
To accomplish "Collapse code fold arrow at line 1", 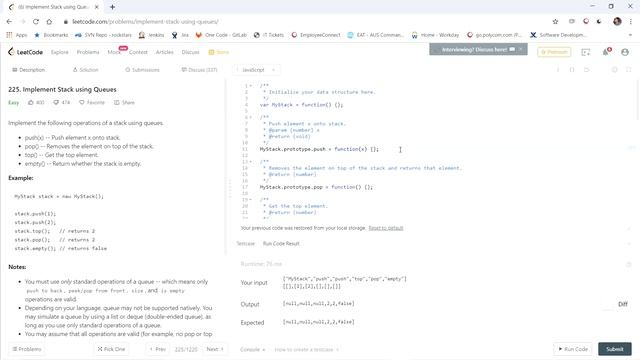I will point(251,86).
